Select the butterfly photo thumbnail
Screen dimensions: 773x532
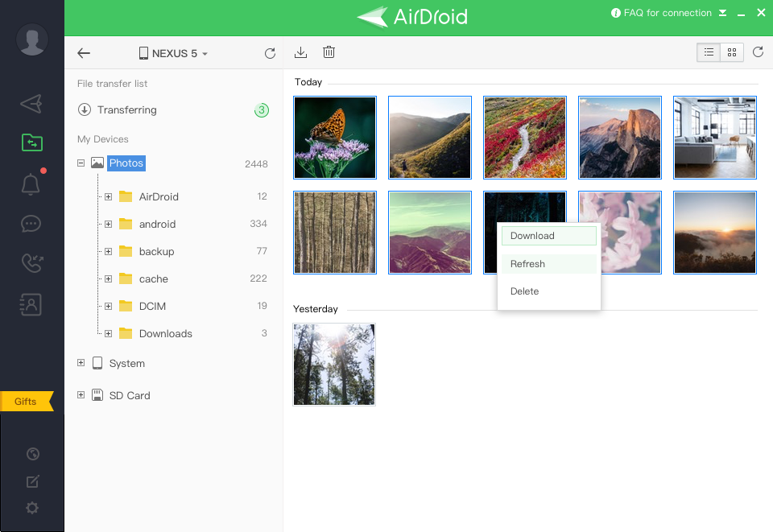coord(335,138)
